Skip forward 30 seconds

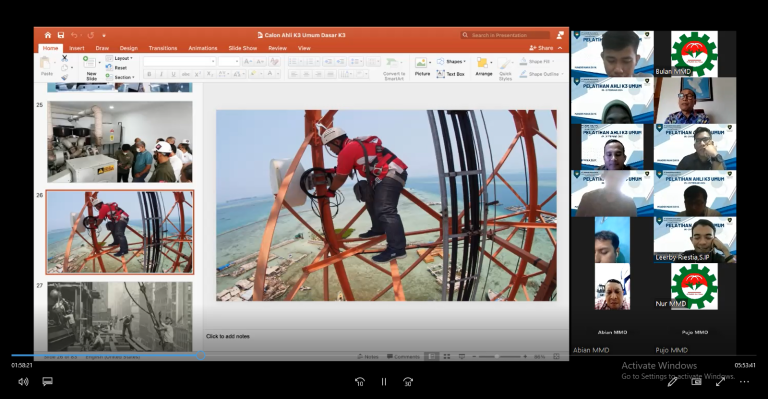[408, 382]
